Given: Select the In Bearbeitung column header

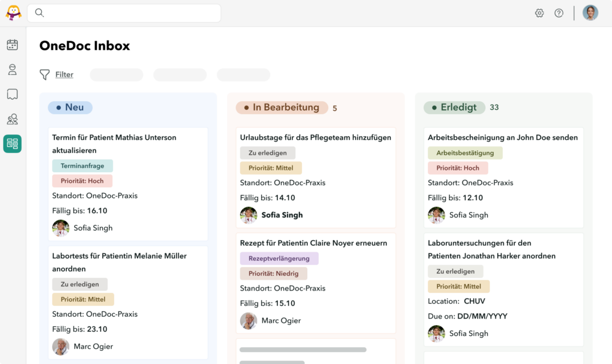Looking at the screenshot, I should (282, 108).
